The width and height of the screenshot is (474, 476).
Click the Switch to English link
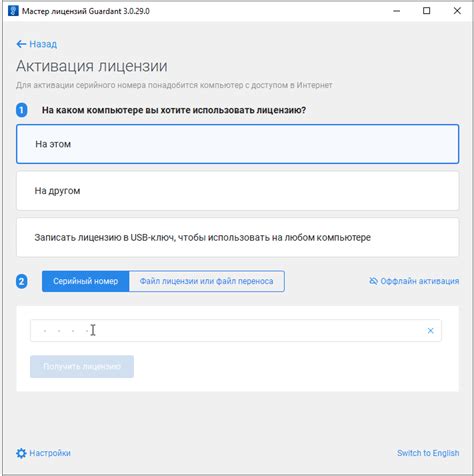pyautogui.click(x=428, y=453)
